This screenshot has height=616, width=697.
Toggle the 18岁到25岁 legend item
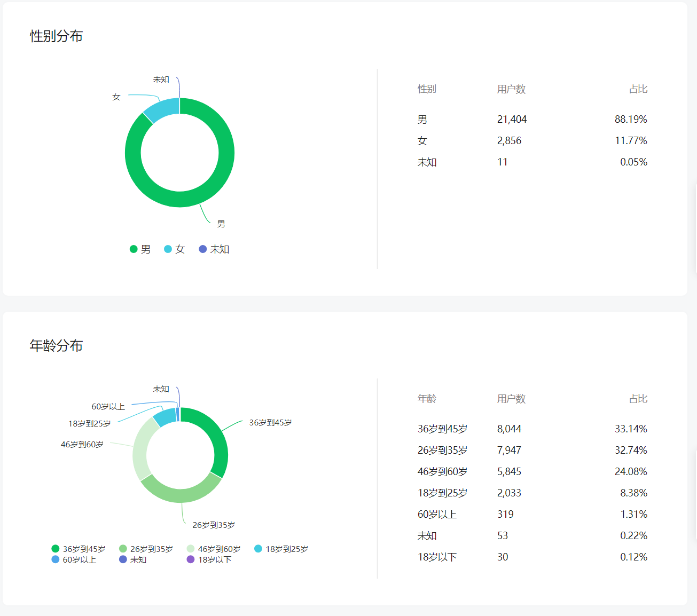point(281,549)
